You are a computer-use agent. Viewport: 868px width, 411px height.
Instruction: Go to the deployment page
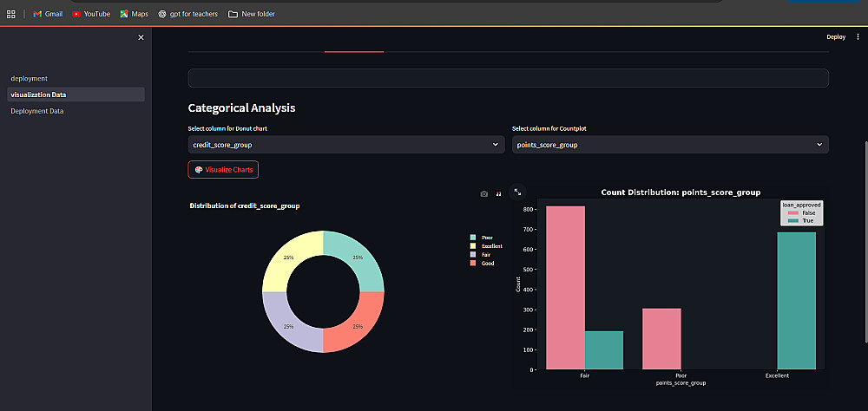[x=76, y=79]
